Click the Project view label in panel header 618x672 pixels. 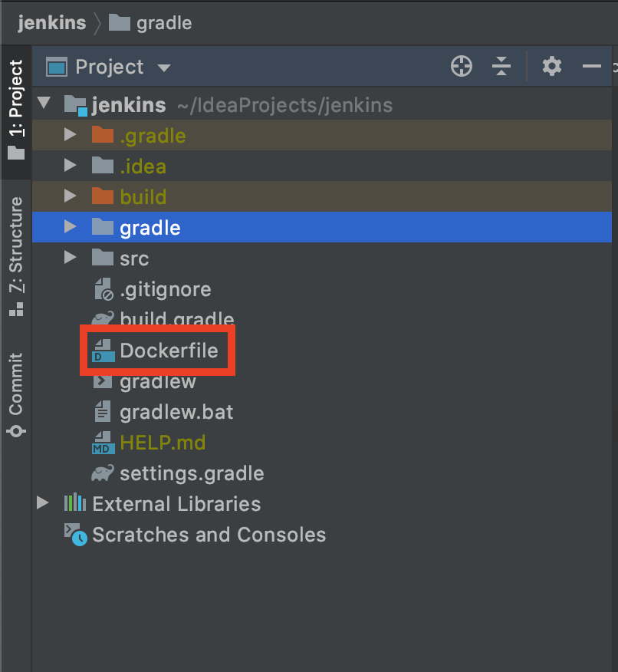tap(110, 68)
